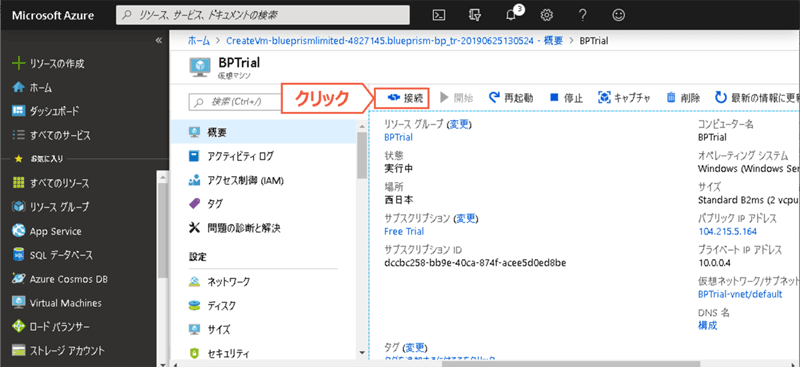
Task: Collapse left sidebar with double chevron
Action: coord(159,40)
